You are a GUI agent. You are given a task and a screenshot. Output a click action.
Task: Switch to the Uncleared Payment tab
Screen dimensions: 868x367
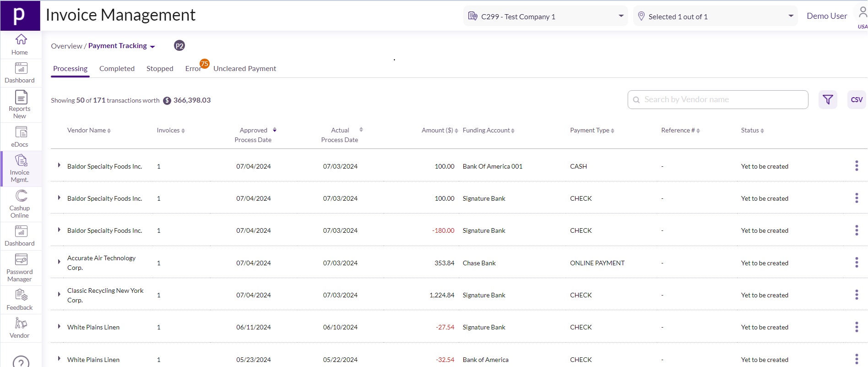pos(244,68)
